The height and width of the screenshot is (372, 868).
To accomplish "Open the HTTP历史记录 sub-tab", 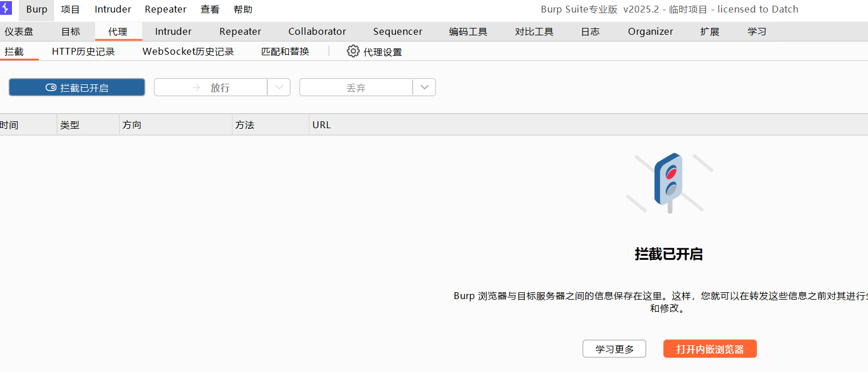I will (83, 52).
